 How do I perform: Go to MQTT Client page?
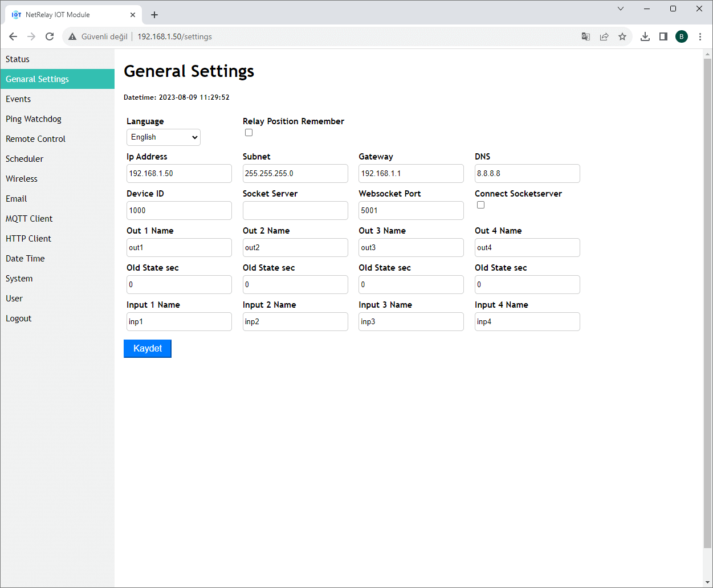click(29, 219)
